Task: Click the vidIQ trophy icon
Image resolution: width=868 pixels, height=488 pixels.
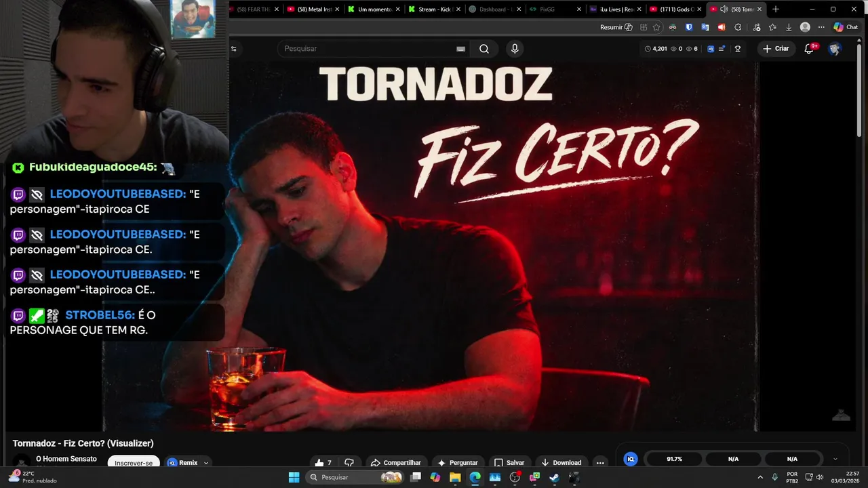Action: [x=738, y=49]
